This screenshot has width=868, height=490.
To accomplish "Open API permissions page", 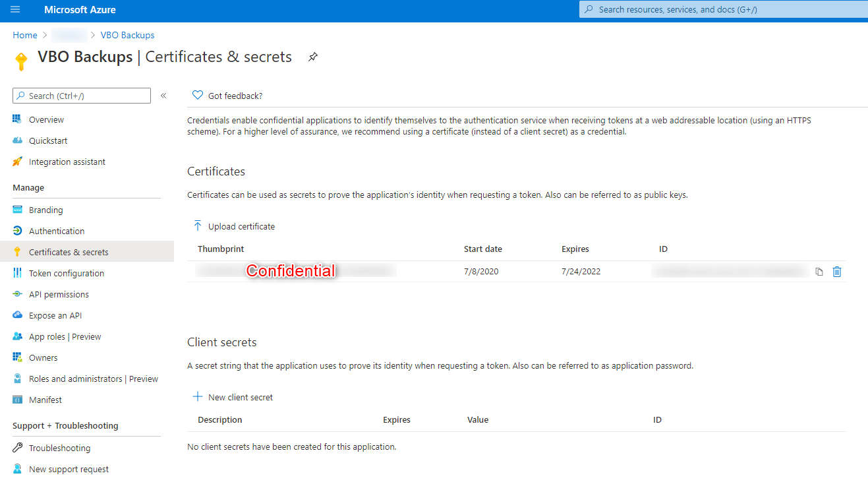I will click(x=59, y=295).
